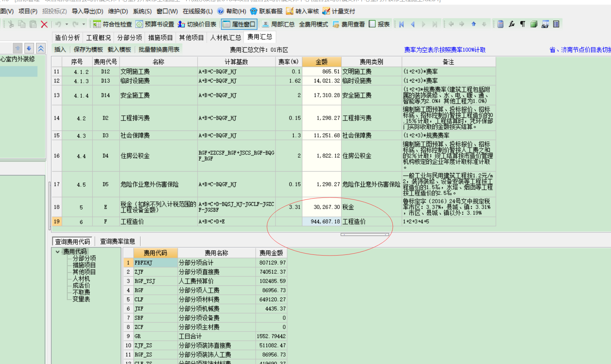Run 符合性检查 compliance check
Image resolution: width=611 pixels, height=364 pixels.
112,24
